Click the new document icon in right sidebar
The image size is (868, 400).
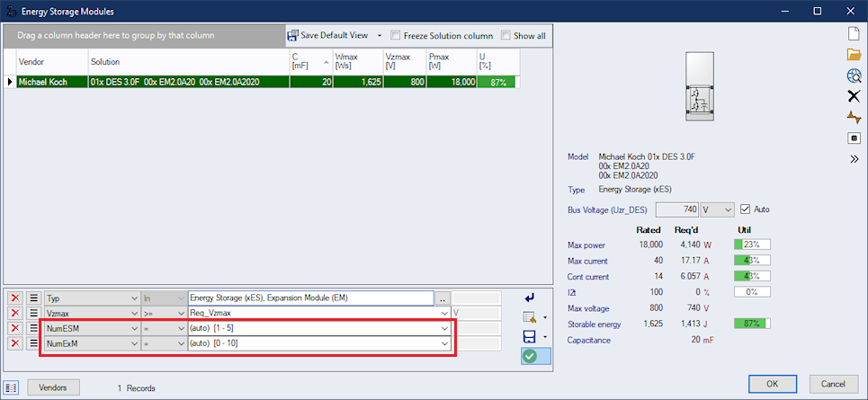(855, 34)
